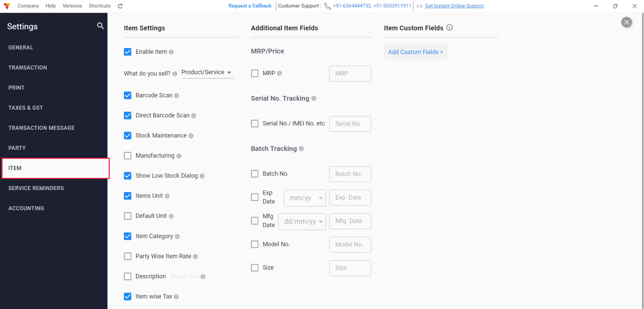Click the info icon beside Batch Tracking
The height and width of the screenshot is (309, 644).
coord(302,149)
